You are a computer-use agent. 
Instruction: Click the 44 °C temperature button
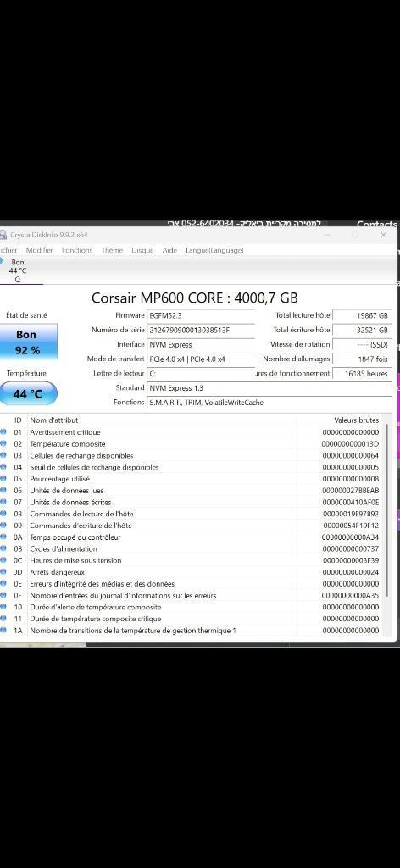click(28, 393)
